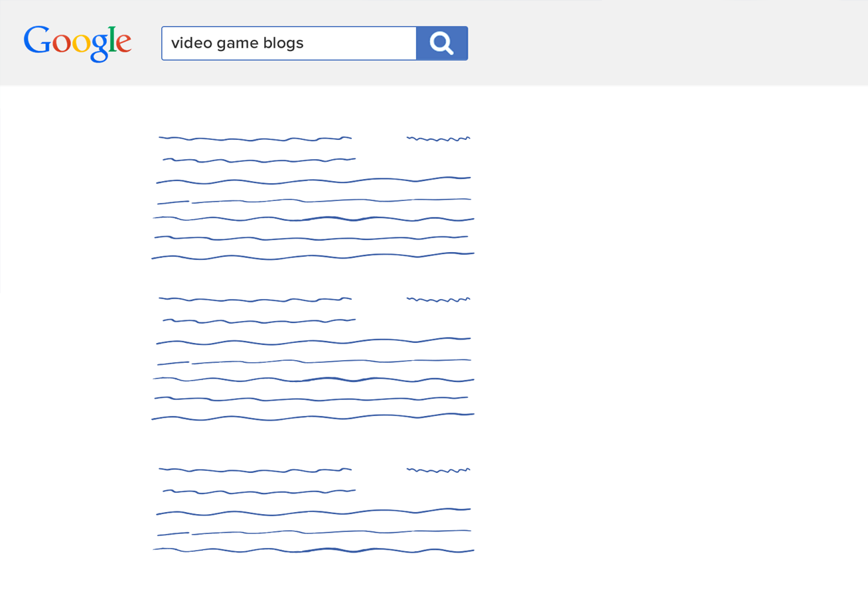This screenshot has width=868, height=601.
Task: Click the bottom-most line of the third result
Action: [313, 550]
